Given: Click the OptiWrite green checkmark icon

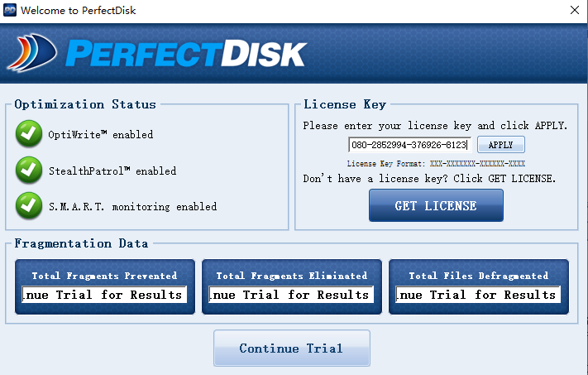Looking at the screenshot, I should [x=29, y=133].
